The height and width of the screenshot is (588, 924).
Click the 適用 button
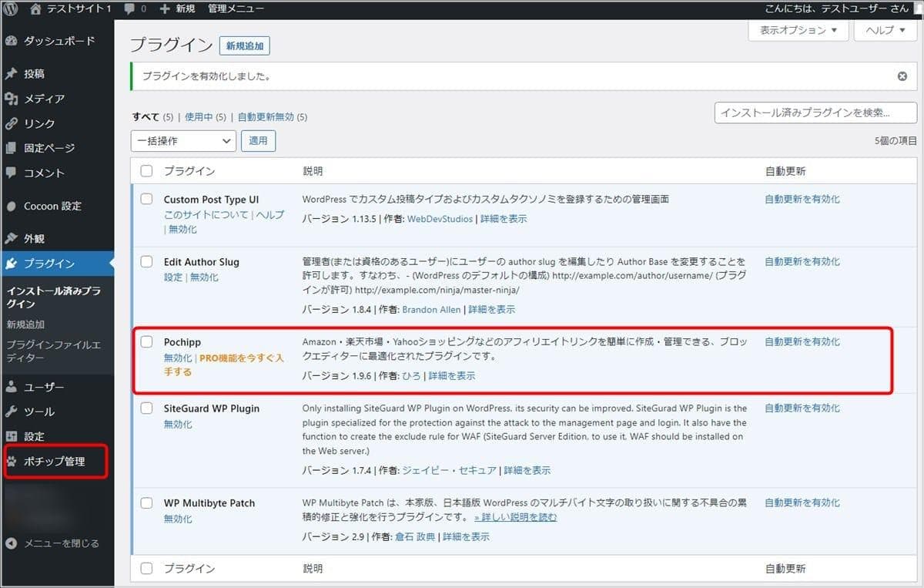tap(259, 141)
